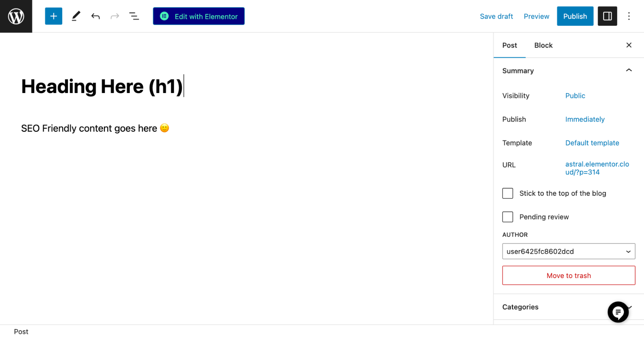Open the Public visibility link
Viewport: 644px width, 338px height.
click(x=575, y=96)
